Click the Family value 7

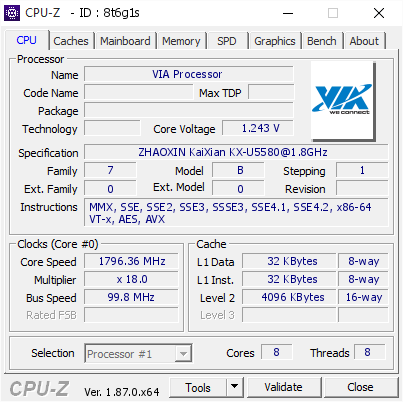[x=110, y=170]
